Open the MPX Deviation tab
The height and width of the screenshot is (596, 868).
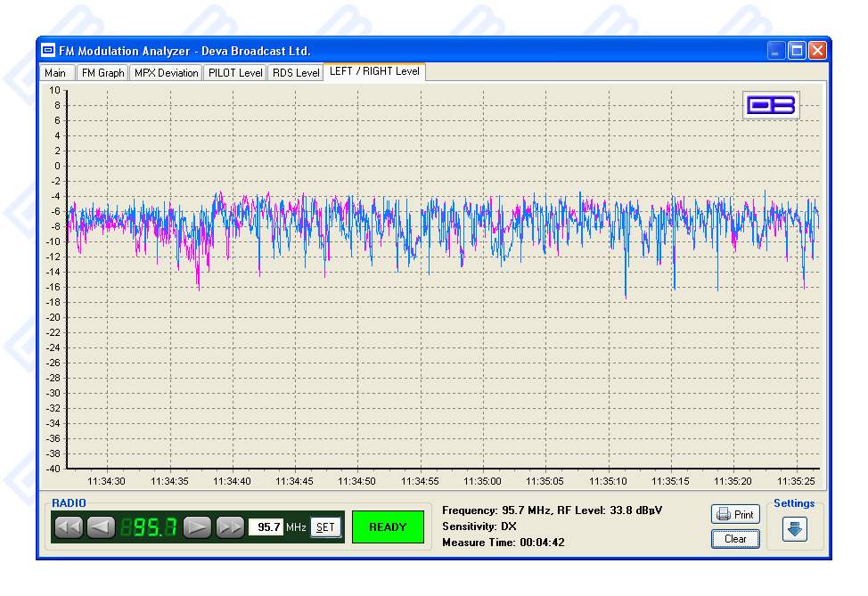point(166,73)
